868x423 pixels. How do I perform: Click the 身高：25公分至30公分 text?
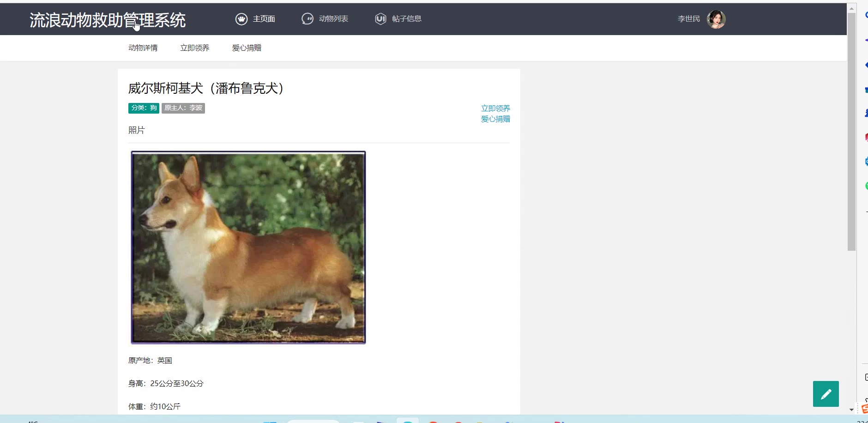point(166,384)
